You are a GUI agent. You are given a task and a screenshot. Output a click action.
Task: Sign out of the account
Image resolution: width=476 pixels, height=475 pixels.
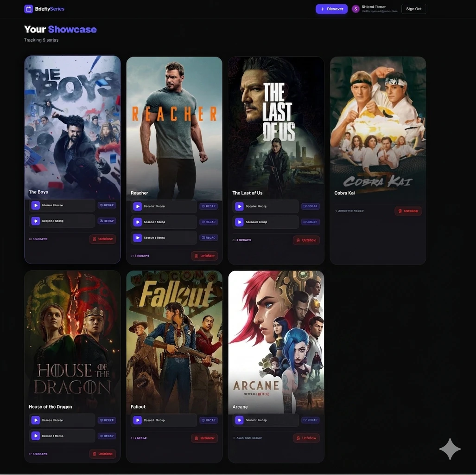413,9
